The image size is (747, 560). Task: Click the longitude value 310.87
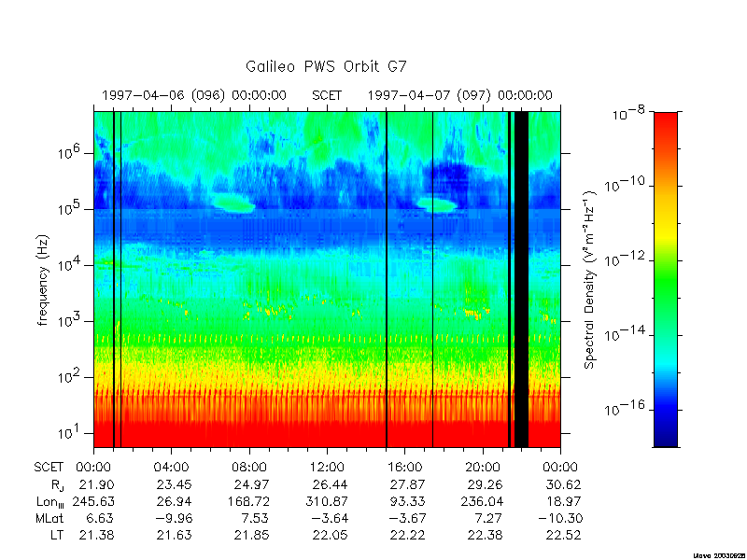coord(326,501)
